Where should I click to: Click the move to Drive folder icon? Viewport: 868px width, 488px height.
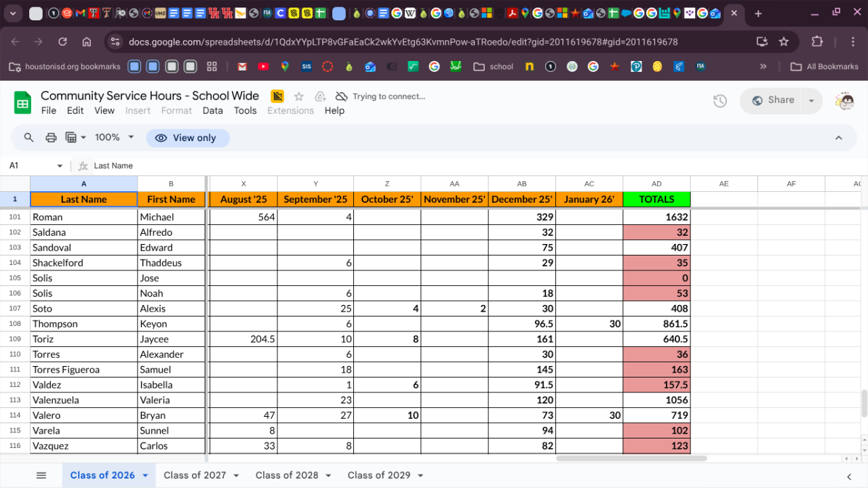(320, 96)
